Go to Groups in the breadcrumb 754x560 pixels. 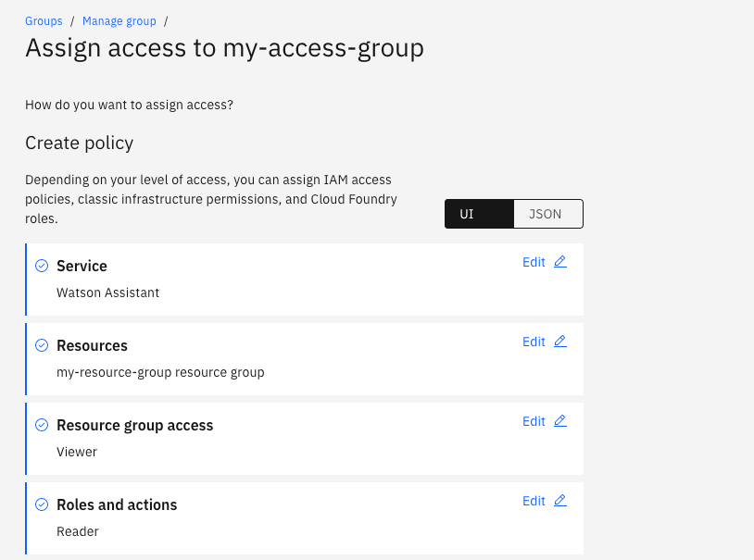coord(44,20)
